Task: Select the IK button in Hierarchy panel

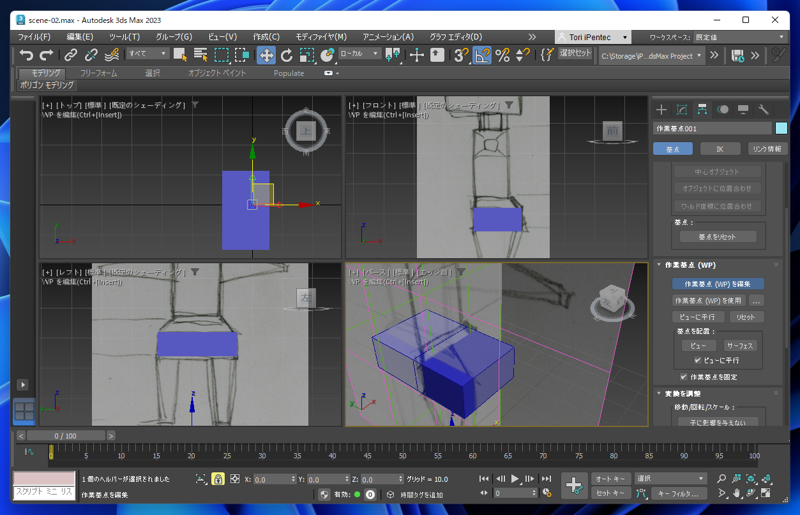Action: pyautogui.click(x=720, y=149)
